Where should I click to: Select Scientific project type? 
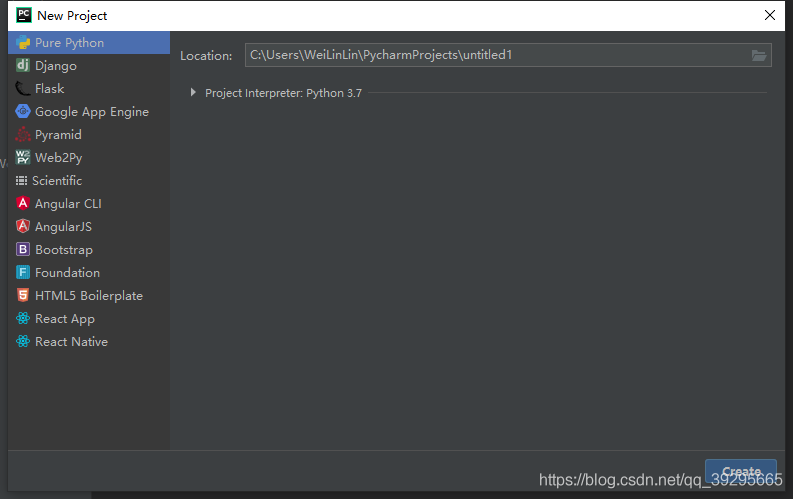point(56,181)
